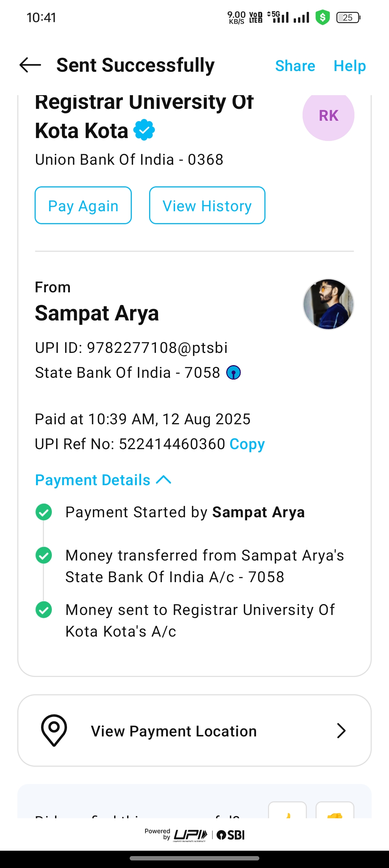Tap the RK recipient avatar
This screenshot has width=389, height=868.
click(328, 115)
